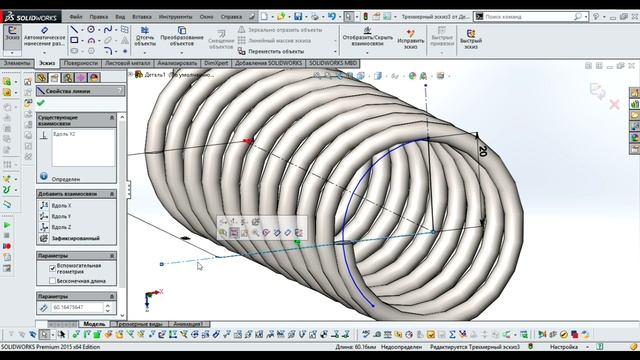Add Зафиксированный fixed relation

[70, 238]
